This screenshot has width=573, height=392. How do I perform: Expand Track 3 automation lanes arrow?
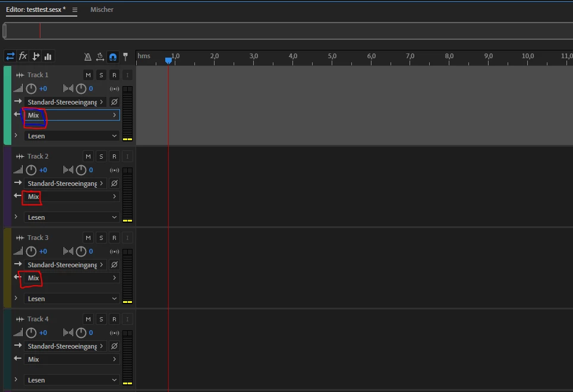coord(15,298)
